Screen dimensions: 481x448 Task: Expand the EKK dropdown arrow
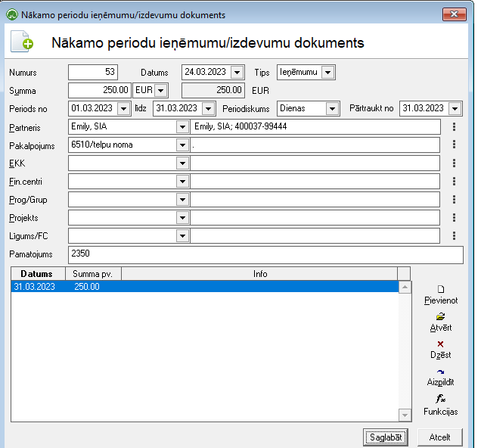point(182,163)
